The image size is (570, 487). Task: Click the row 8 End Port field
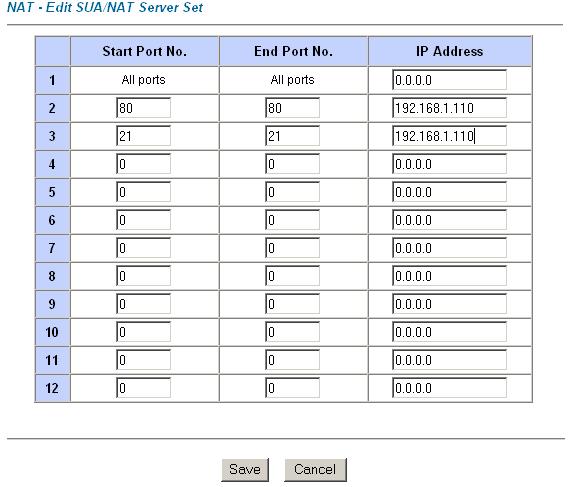point(292,276)
